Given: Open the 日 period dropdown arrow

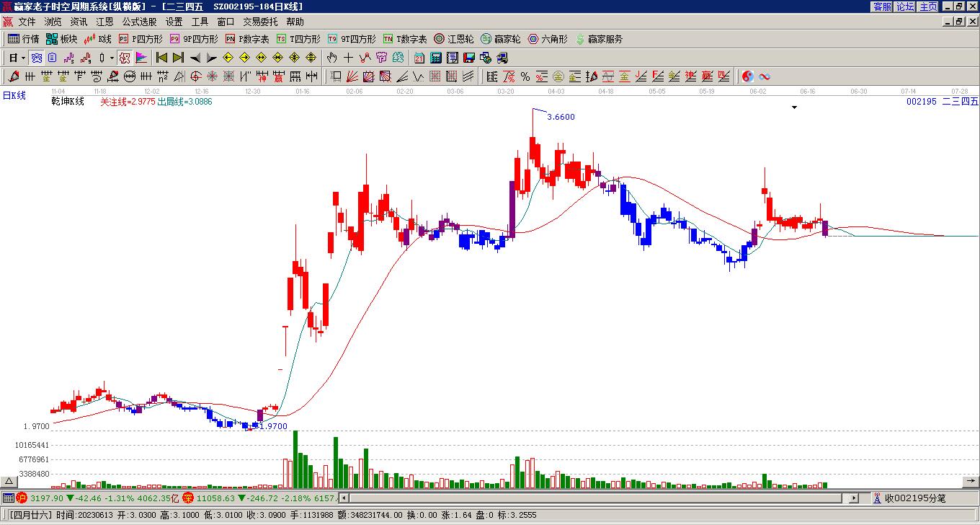Looking at the screenshot, I should 23,58.
